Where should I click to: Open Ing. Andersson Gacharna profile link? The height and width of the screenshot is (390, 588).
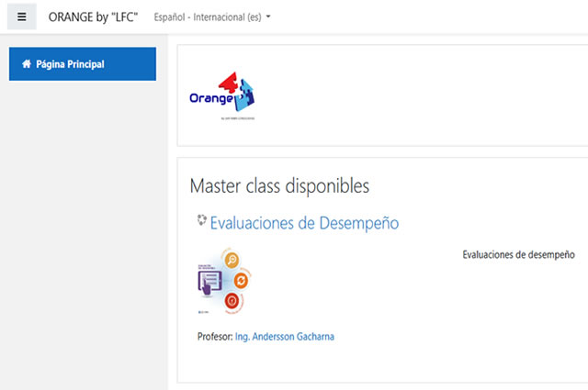[285, 337]
